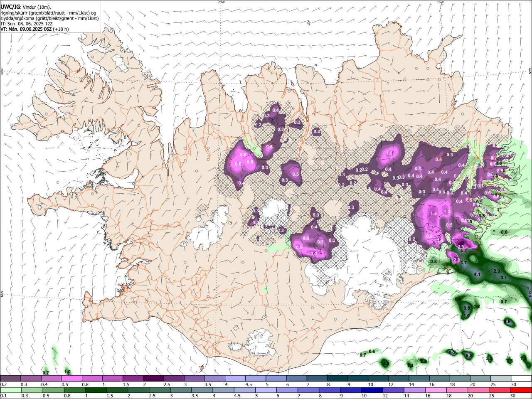Click the '3.1' rain value on the map
532x399 pixels.
click(504, 278)
